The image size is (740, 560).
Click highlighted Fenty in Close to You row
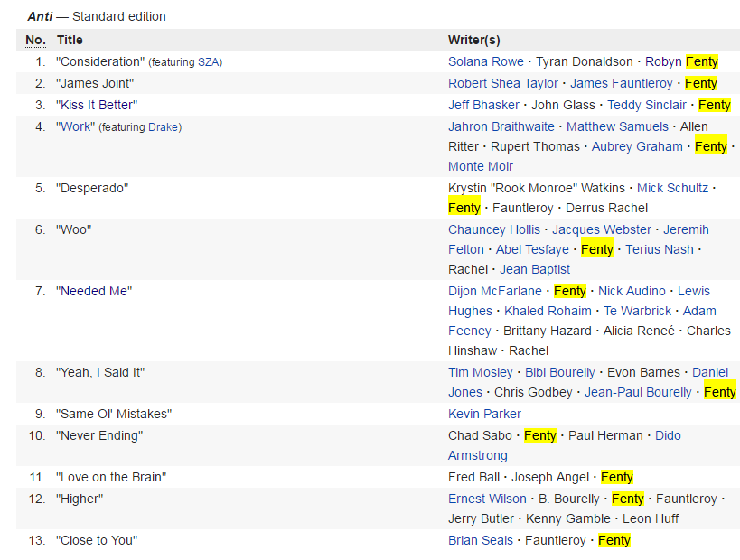pos(614,541)
